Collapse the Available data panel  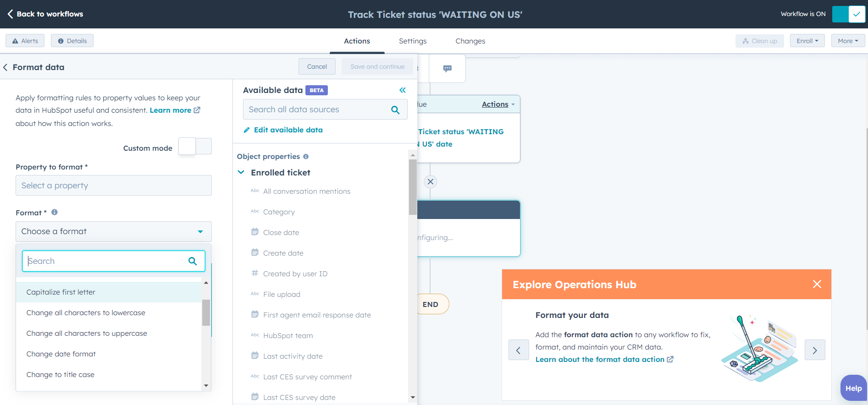(x=403, y=90)
